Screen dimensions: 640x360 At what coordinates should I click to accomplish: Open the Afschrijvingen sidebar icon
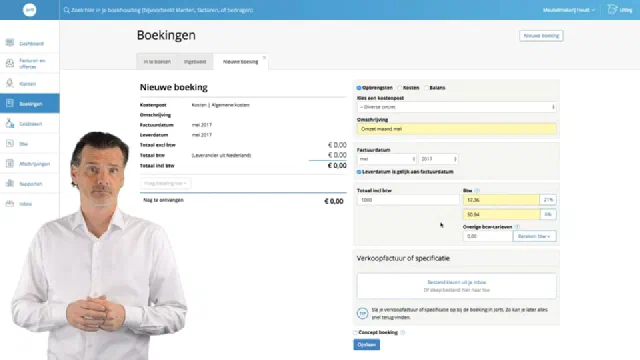(x=10, y=163)
